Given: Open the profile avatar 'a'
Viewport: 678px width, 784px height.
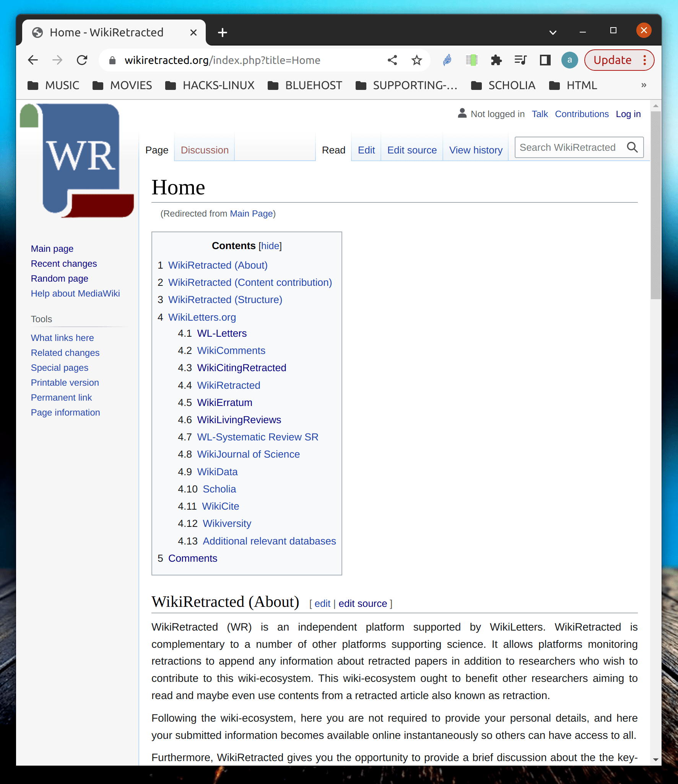Looking at the screenshot, I should [569, 60].
